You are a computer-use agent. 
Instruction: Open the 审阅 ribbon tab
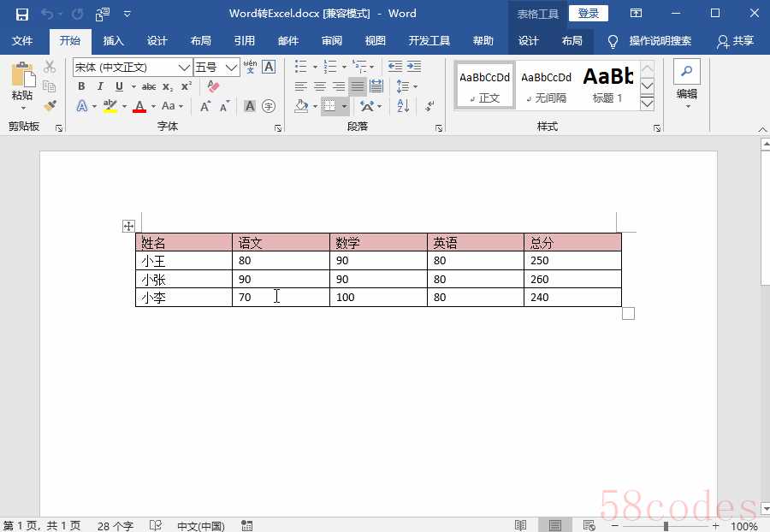click(332, 41)
